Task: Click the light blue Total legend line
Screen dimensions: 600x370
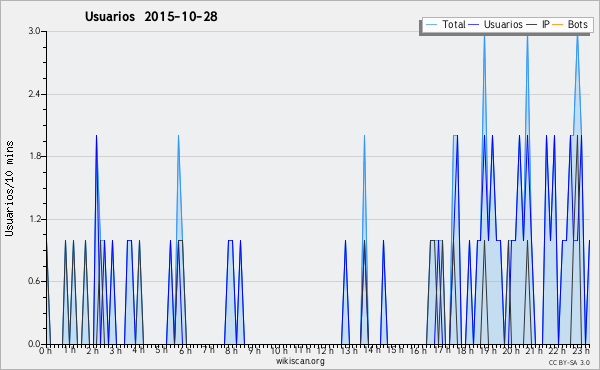Action: click(x=431, y=25)
